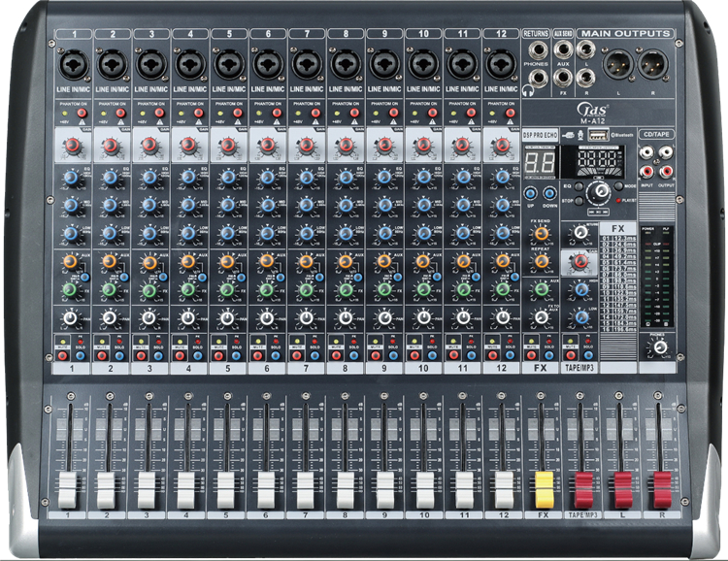728x561 pixels.
Task: Click channel 1 red gain knob
Action: pos(71,147)
